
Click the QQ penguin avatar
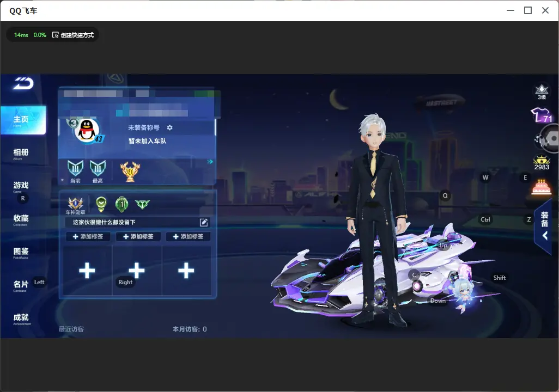click(87, 131)
